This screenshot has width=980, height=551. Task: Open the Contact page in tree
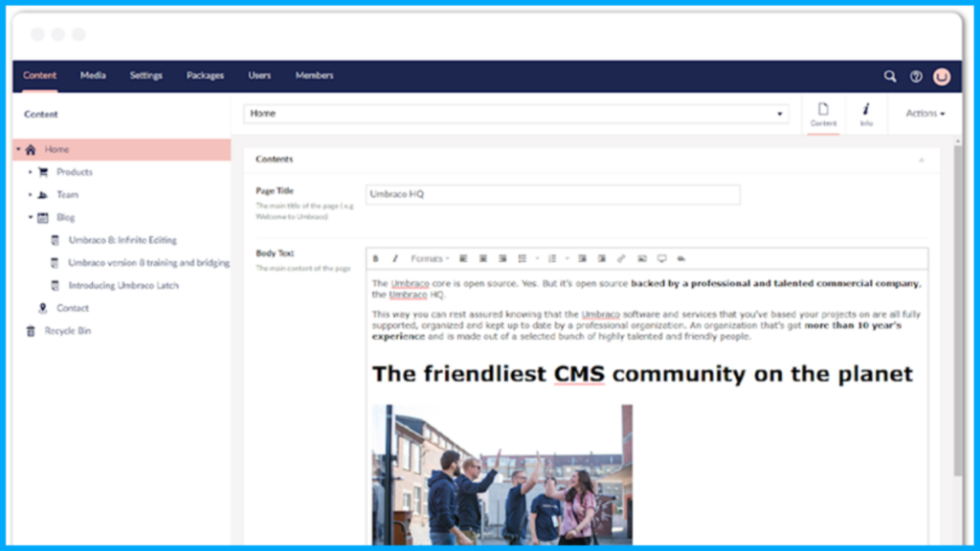72,308
